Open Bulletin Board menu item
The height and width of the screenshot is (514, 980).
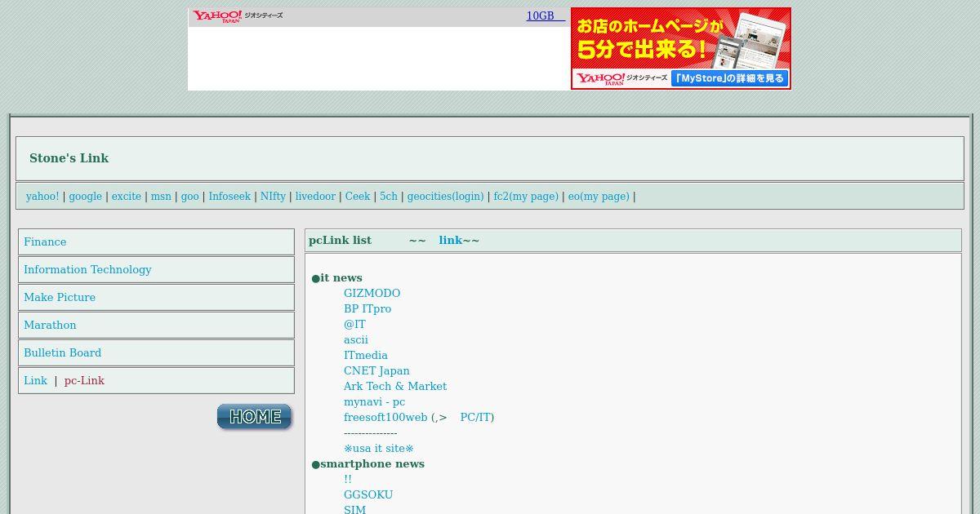pyautogui.click(x=62, y=353)
